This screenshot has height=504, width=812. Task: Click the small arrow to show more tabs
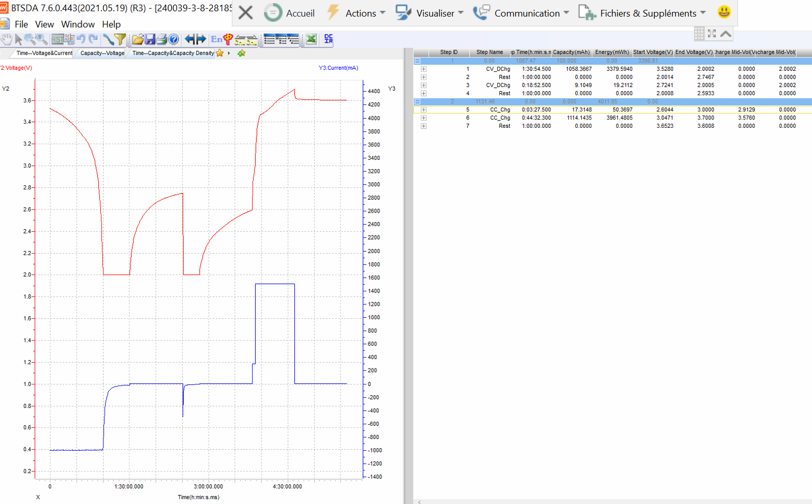pyautogui.click(x=229, y=53)
